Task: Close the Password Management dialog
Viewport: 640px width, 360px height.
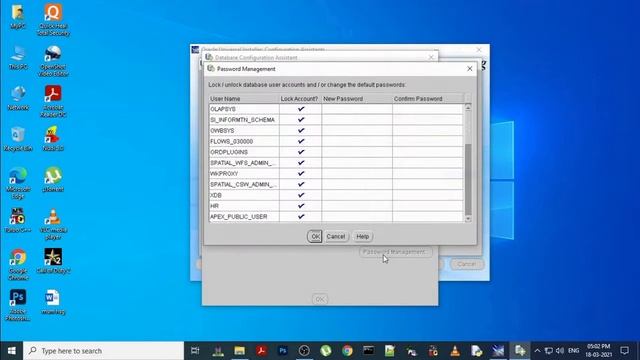Action: (470, 69)
